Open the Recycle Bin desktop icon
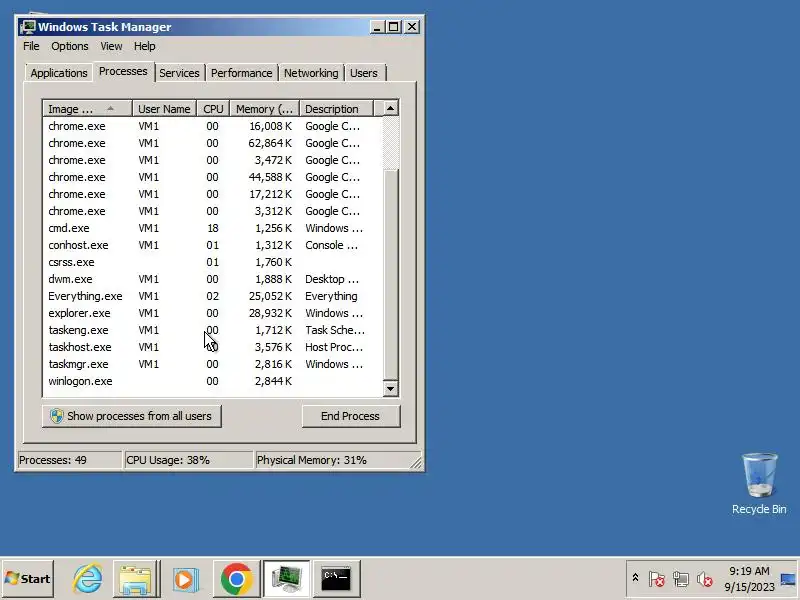 tap(759, 484)
